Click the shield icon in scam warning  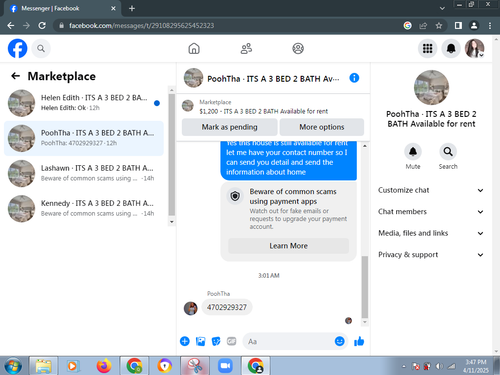(x=235, y=196)
